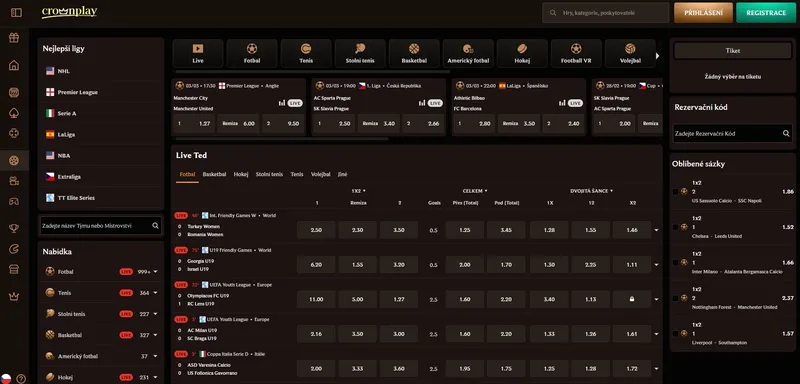Screen dimensions: 800x384
Task: Select the Live sport category tile
Action: (198, 54)
